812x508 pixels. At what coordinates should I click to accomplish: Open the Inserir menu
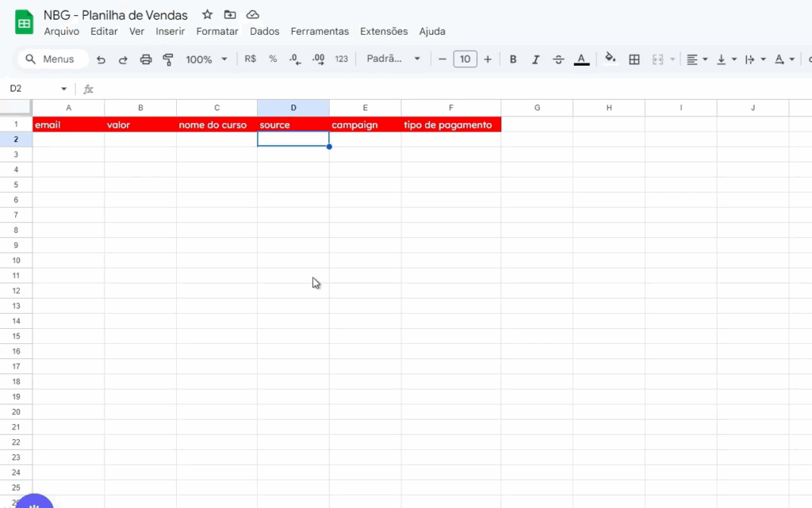pyautogui.click(x=170, y=32)
